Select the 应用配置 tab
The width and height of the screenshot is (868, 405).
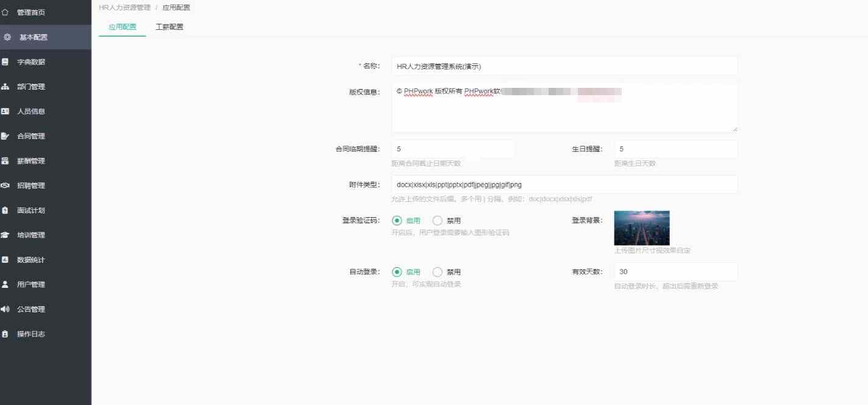point(122,27)
